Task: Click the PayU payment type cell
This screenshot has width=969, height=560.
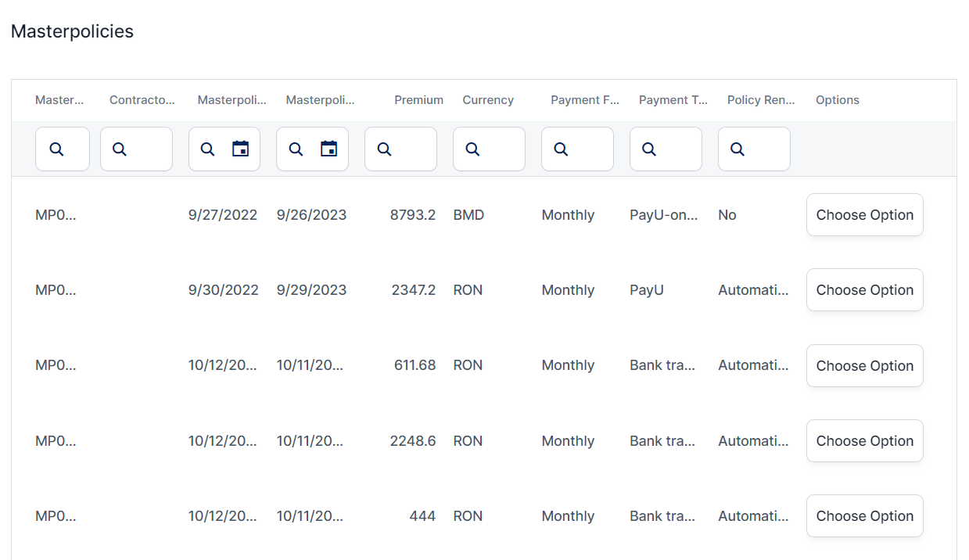Action: tap(647, 290)
